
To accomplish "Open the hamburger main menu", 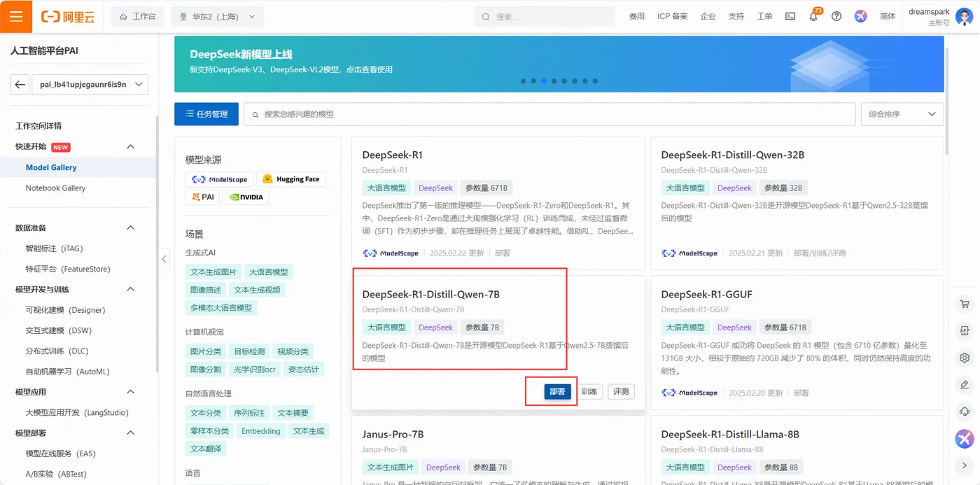I will 16,16.
